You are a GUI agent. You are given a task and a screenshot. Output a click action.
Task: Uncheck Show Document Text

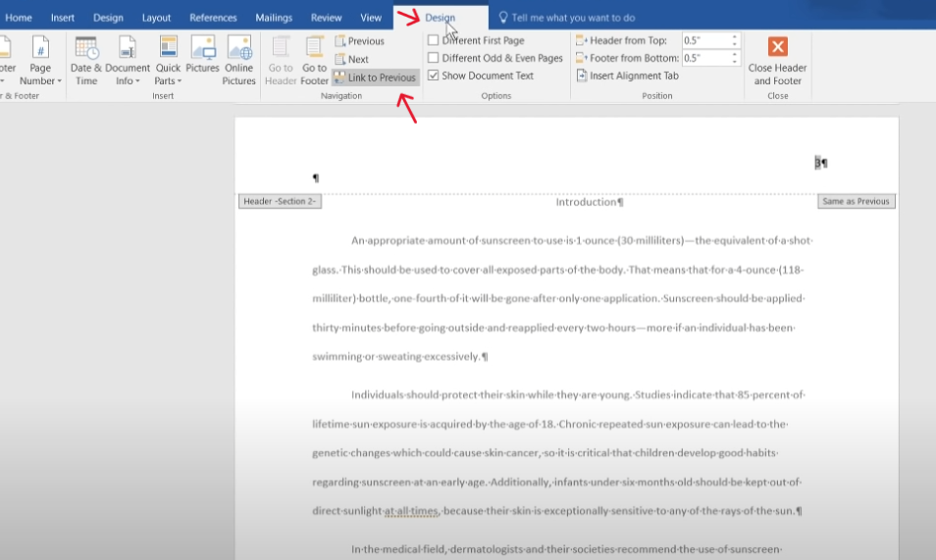coord(434,76)
